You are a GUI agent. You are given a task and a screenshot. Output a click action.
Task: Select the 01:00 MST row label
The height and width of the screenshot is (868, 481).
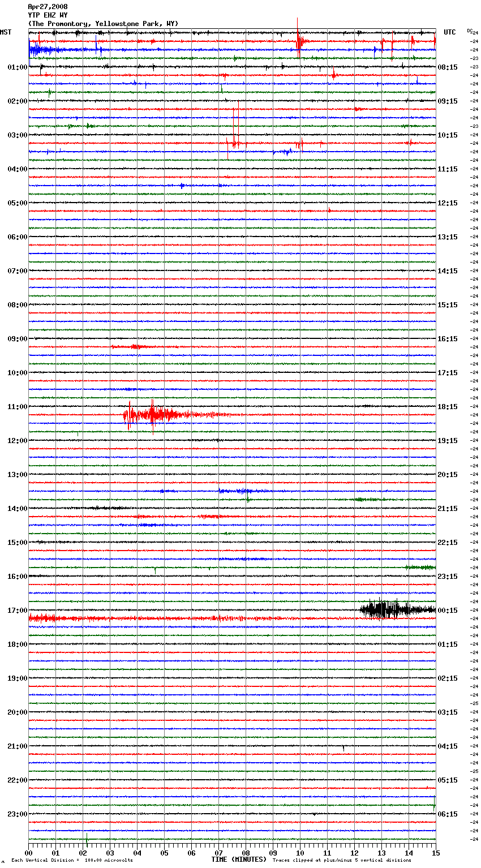point(18,67)
